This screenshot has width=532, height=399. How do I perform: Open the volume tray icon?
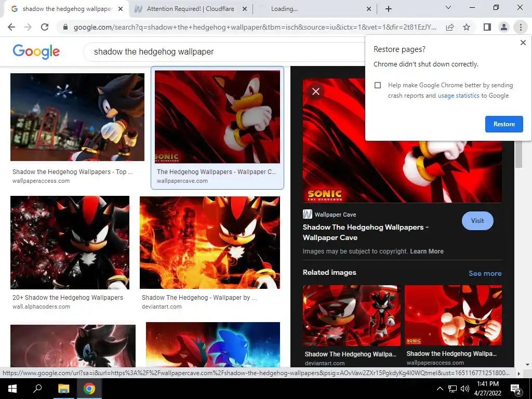[465, 389]
